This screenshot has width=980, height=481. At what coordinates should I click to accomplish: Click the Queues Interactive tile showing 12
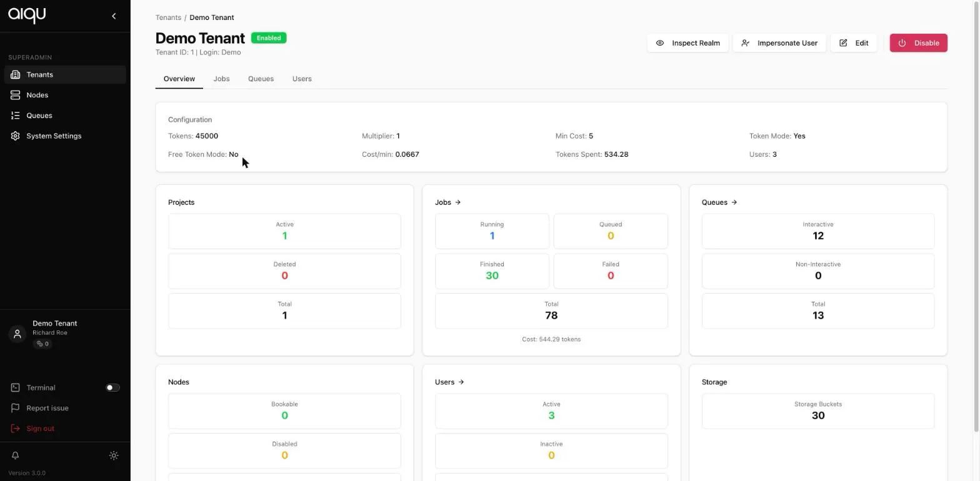point(818,231)
